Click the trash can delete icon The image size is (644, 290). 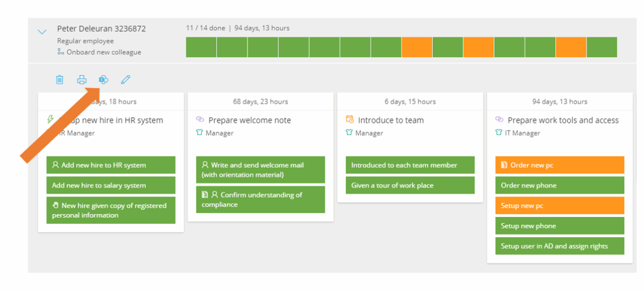(60, 80)
